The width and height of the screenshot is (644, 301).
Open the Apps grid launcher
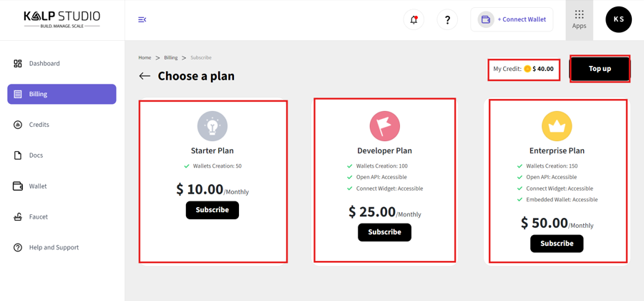[x=579, y=19]
